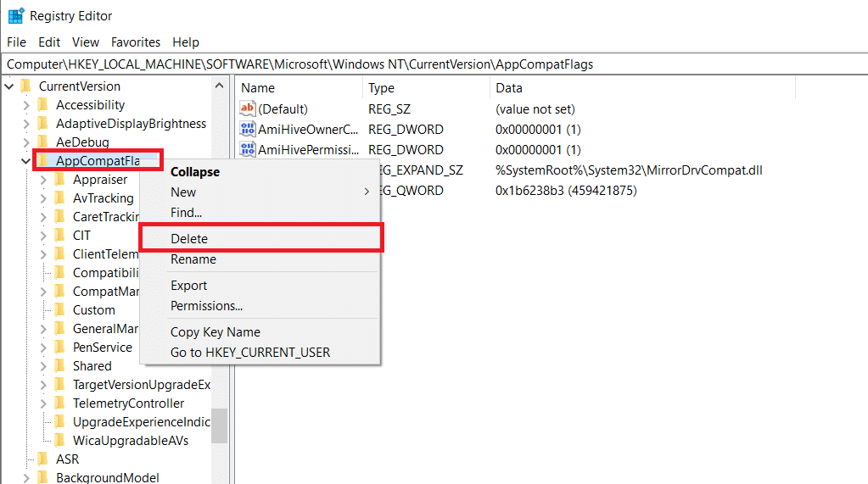This screenshot has height=484, width=868.
Task: Click the CompatMar folder icon
Action: coord(59,291)
